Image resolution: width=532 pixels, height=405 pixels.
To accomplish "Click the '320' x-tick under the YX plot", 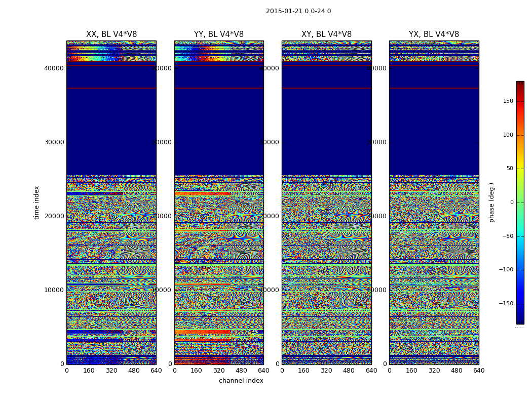I will tap(434, 371).
